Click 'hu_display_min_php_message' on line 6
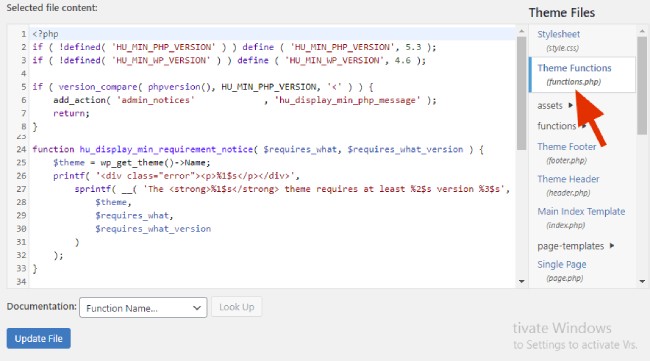This screenshot has width=650, height=361. point(347,100)
